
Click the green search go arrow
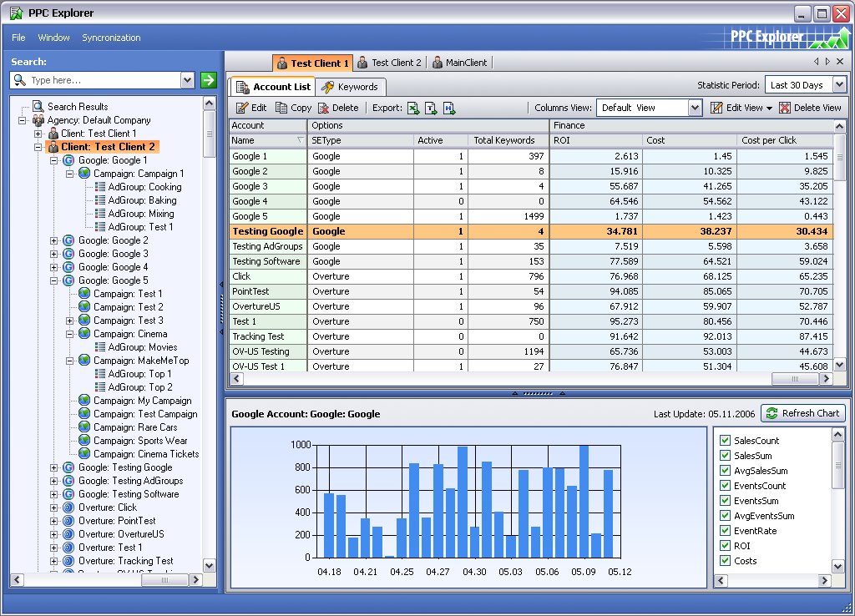[208, 80]
